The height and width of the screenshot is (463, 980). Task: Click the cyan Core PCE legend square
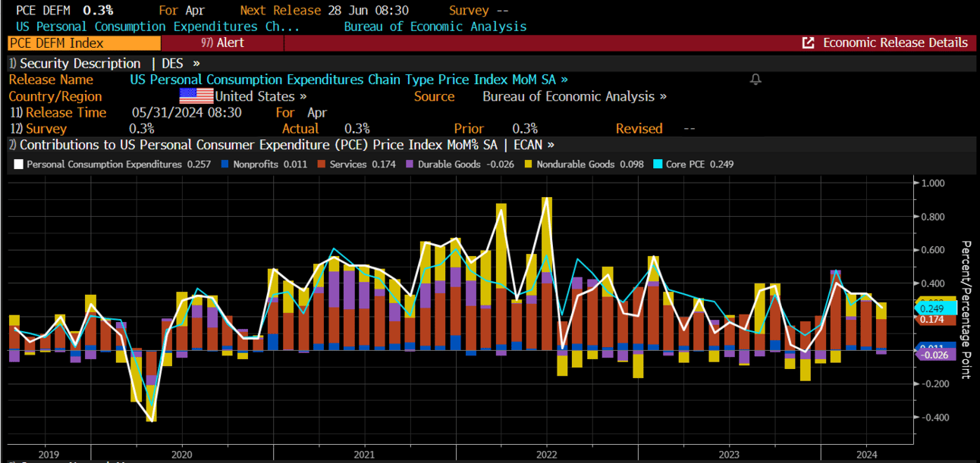click(658, 164)
